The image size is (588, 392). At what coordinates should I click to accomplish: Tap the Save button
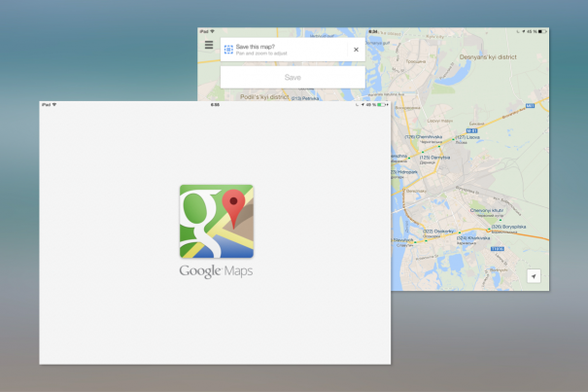(293, 78)
